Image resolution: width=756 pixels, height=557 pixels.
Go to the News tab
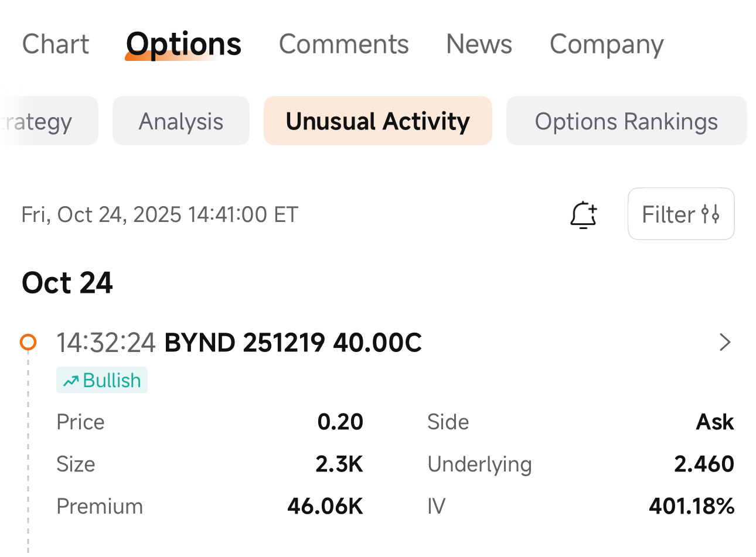(x=479, y=44)
